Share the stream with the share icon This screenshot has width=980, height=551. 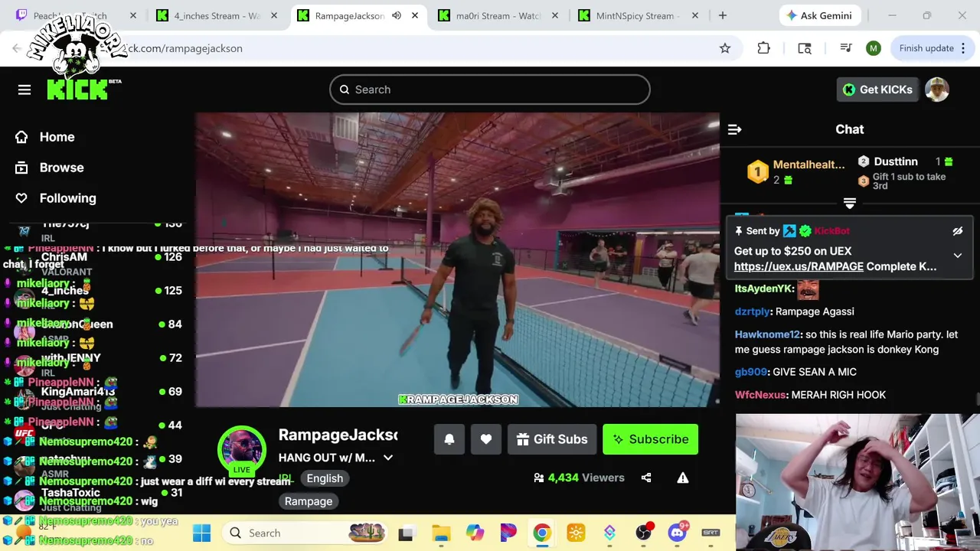[x=646, y=478]
